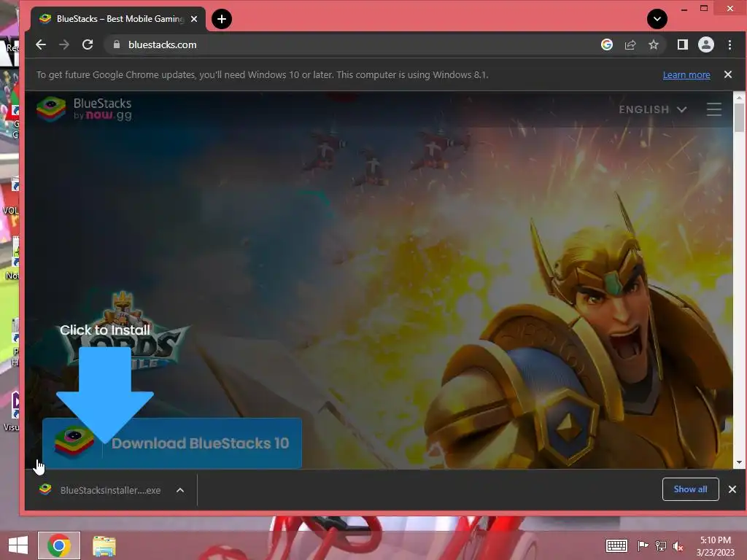The image size is (747, 560).
Task: Open the network tray icon
Action: [x=661, y=545]
